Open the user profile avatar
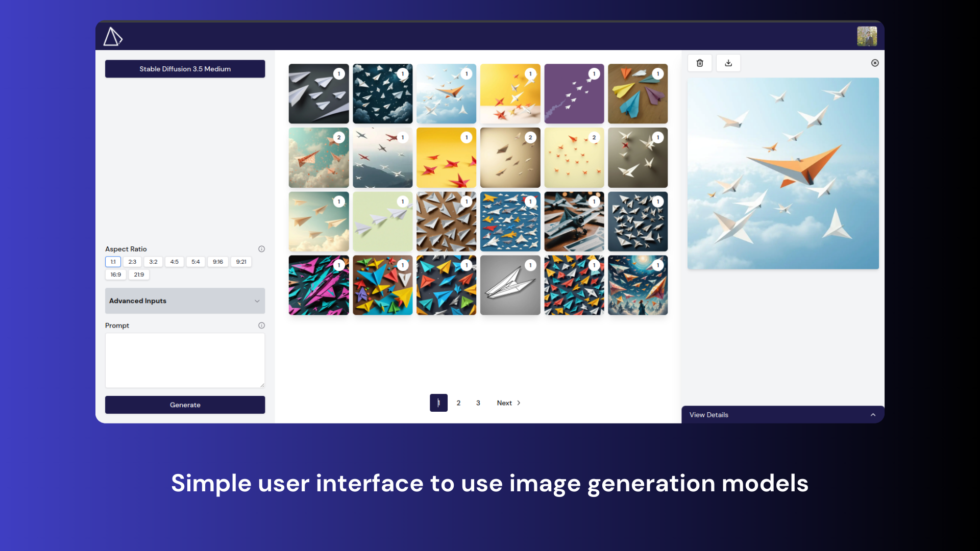 pyautogui.click(x=867, y=36)
